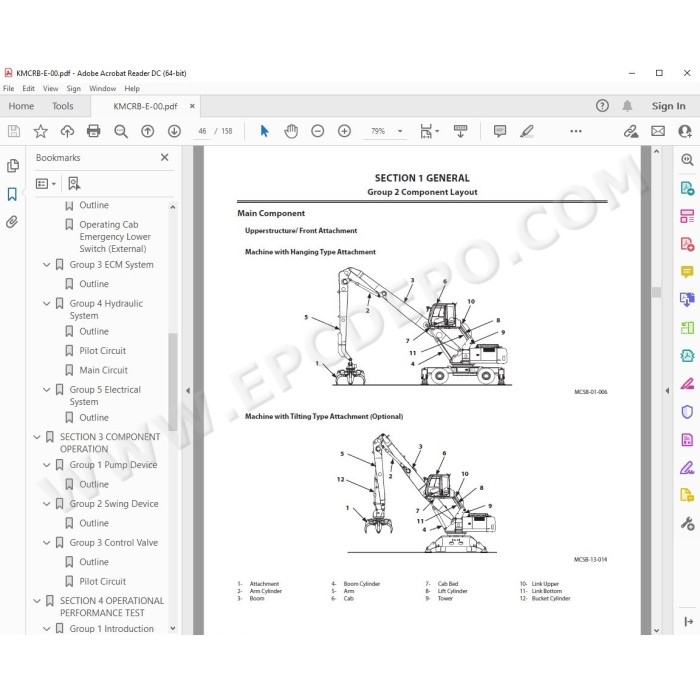Show more tools ellipsis
700x700 pixels.
(576, 131)
